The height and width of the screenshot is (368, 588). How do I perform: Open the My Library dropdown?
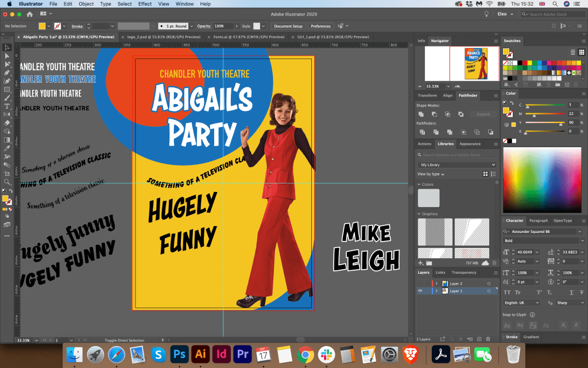pyautogui.click(x=457, y=164)
